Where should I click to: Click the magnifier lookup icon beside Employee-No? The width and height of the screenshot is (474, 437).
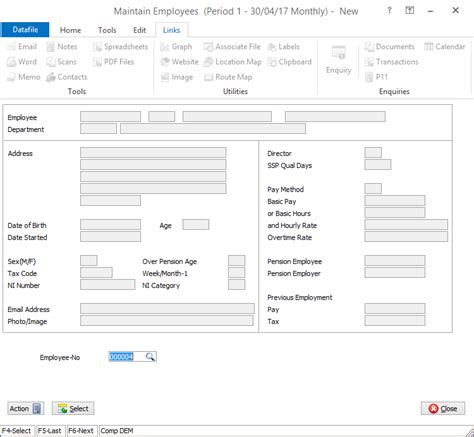tap(150, 357)
